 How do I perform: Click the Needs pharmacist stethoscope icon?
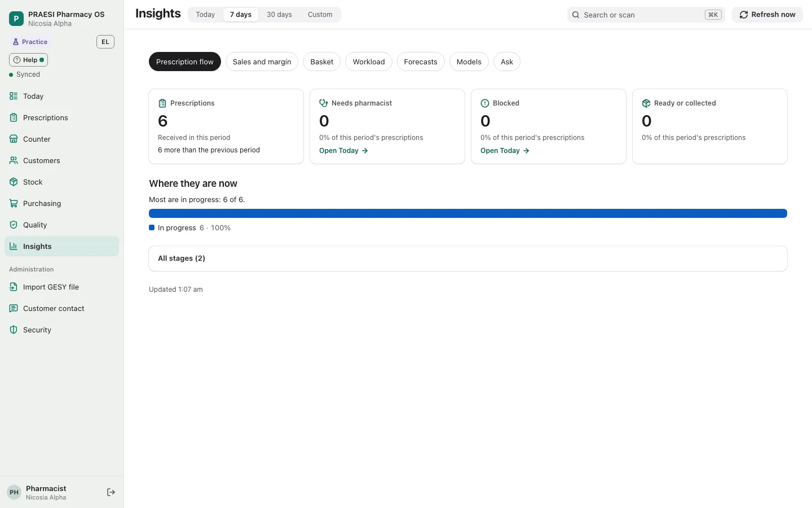324,103
